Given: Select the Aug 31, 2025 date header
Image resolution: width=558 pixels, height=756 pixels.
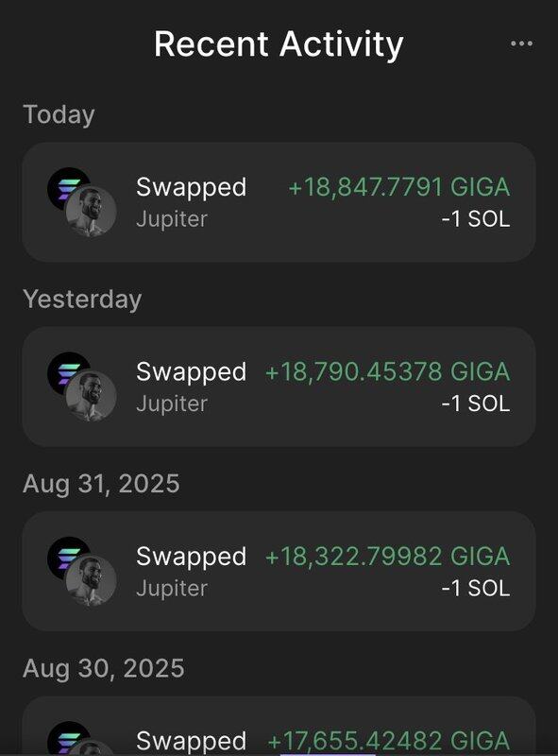Looking at the screenshot, I should (101, 484).
